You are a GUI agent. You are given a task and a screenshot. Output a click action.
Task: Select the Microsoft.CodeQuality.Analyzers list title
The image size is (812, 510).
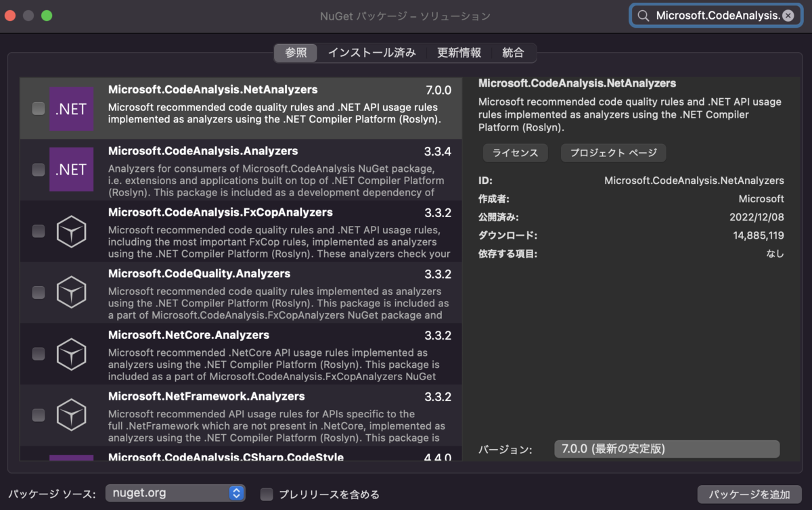point(199,273)
